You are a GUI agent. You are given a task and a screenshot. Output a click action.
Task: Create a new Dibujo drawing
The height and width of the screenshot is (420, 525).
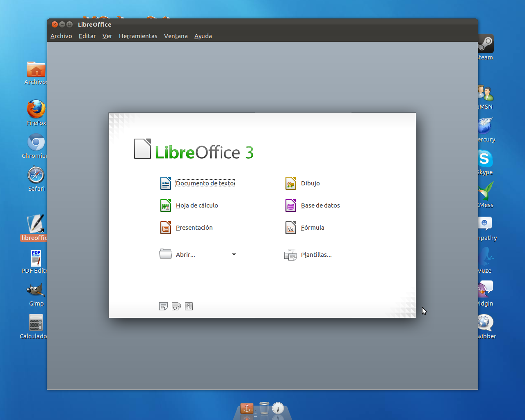coord(302,183)
